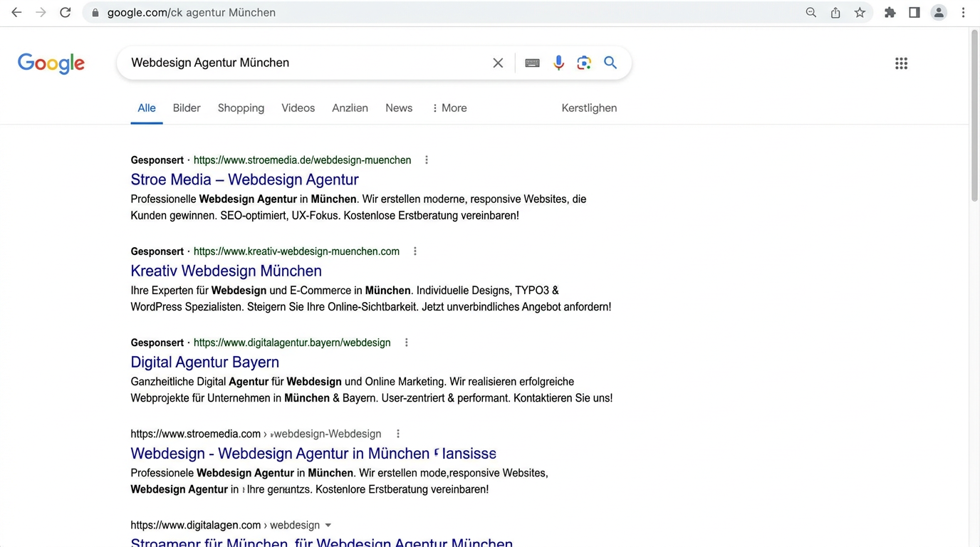Viewport: 980px width, 547px height.
Task: Select the Alle tab
Action: tap(147, 108)
